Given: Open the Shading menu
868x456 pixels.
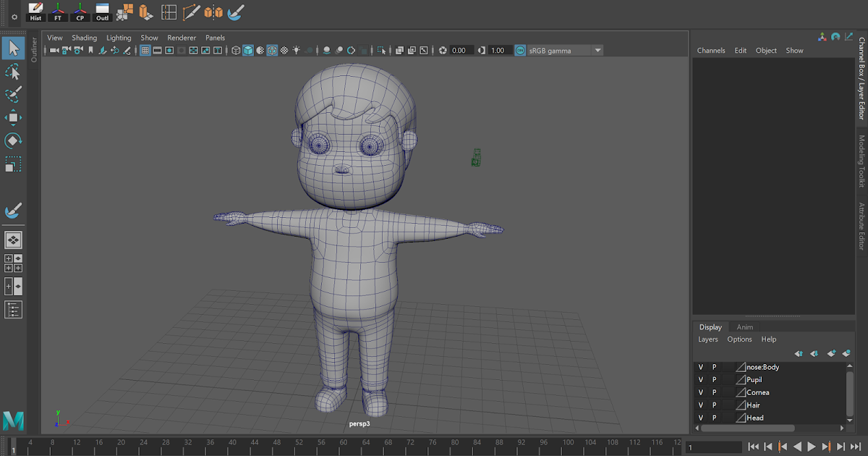Looking at the screenshot, I should [85, 38].
